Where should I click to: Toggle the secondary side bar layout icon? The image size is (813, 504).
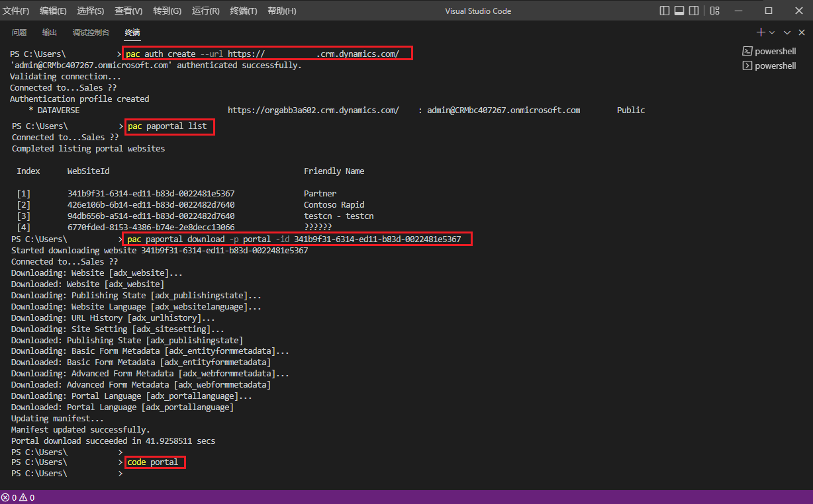coord(694,11)
